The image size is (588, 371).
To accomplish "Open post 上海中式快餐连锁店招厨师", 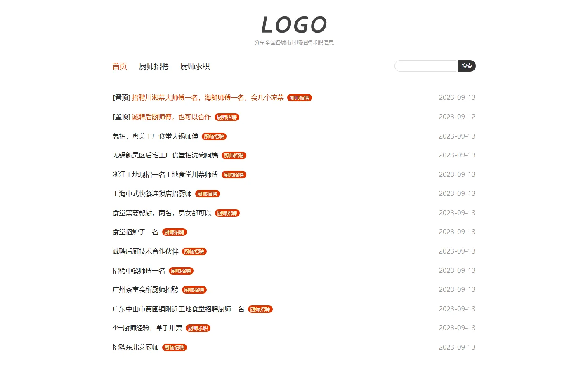I will [x=152, y=194].
